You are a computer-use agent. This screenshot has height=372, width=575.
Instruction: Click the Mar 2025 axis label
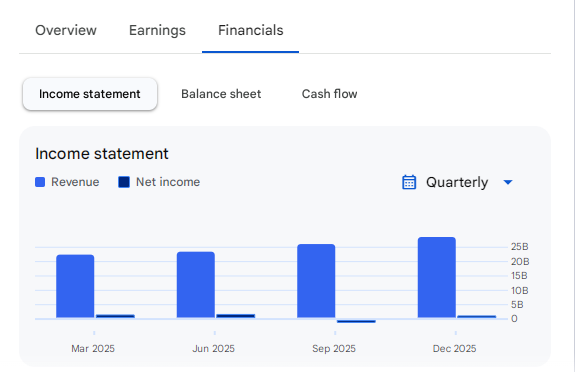click(x=93, y=349)
